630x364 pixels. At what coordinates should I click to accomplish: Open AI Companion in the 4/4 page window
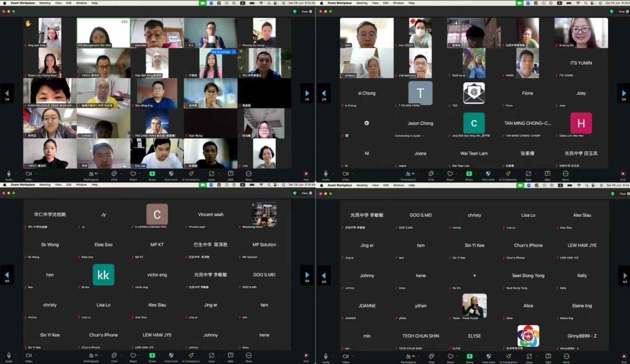click(x=508, y=356)
